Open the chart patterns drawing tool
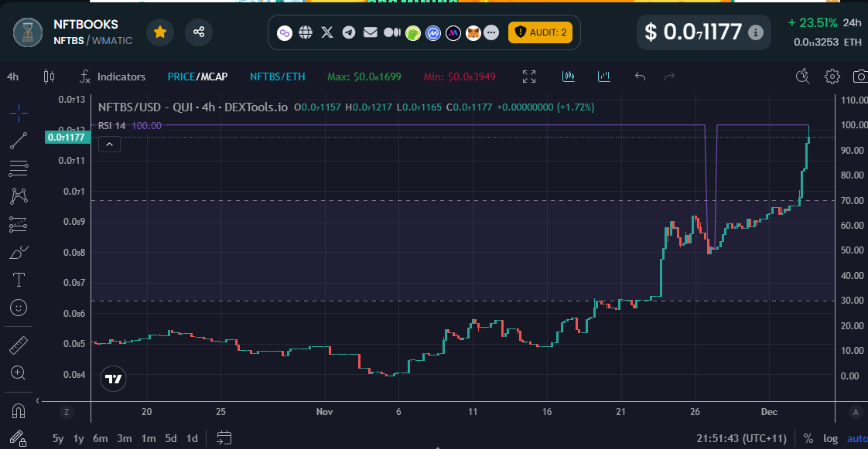868x449 pixels. pos(19,196)
